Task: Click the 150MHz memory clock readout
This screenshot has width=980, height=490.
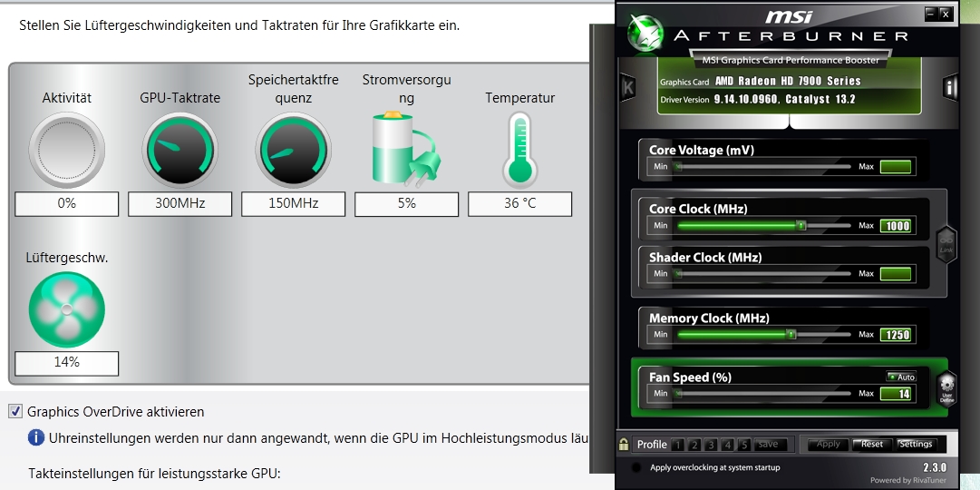Action: [293, 204]
